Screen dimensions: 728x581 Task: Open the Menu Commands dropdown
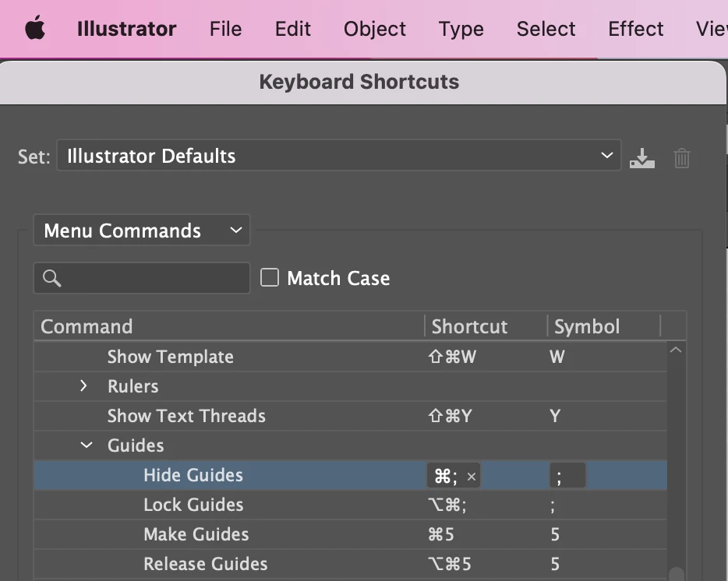[142, 231]
